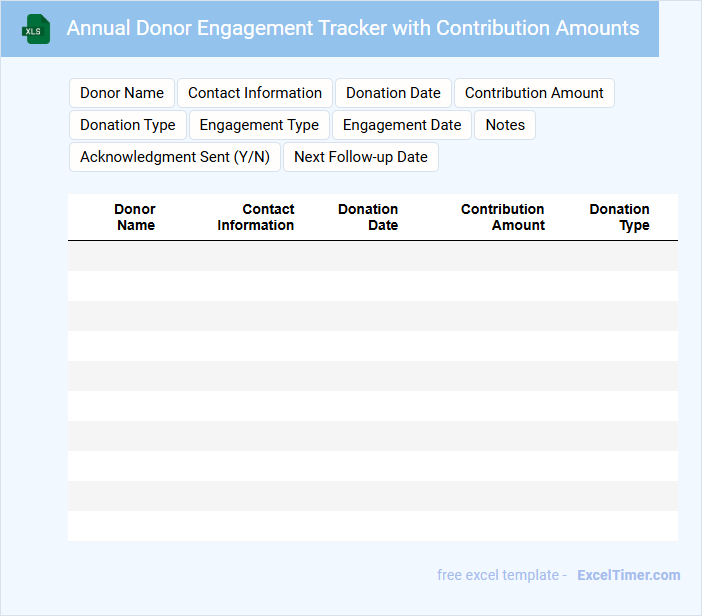Click the Acknowledgment Sent (Y/N) tag
This screenshot has height=616, width=702.
click(x=175, y=157)
